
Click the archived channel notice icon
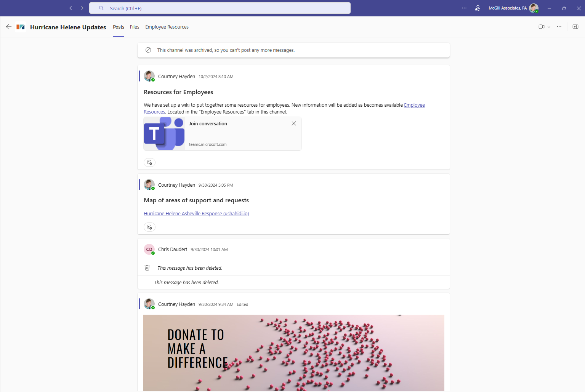pos(148,50)
